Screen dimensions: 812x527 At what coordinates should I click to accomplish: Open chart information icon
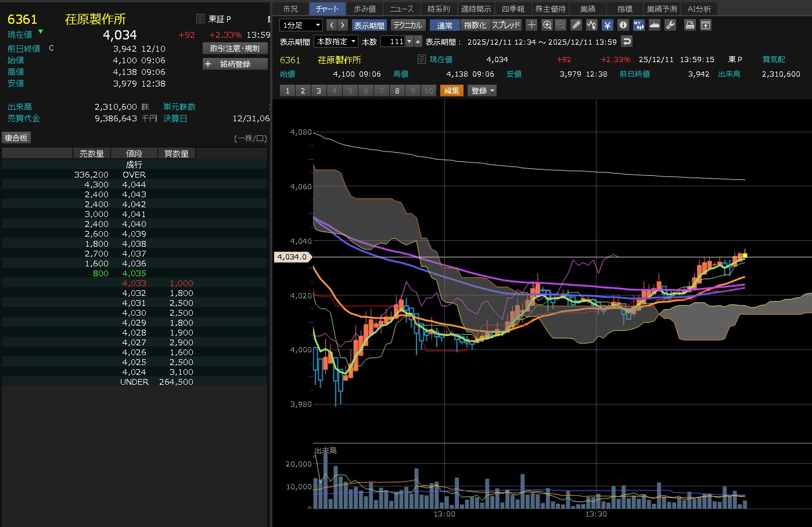[x=623, y=25]
